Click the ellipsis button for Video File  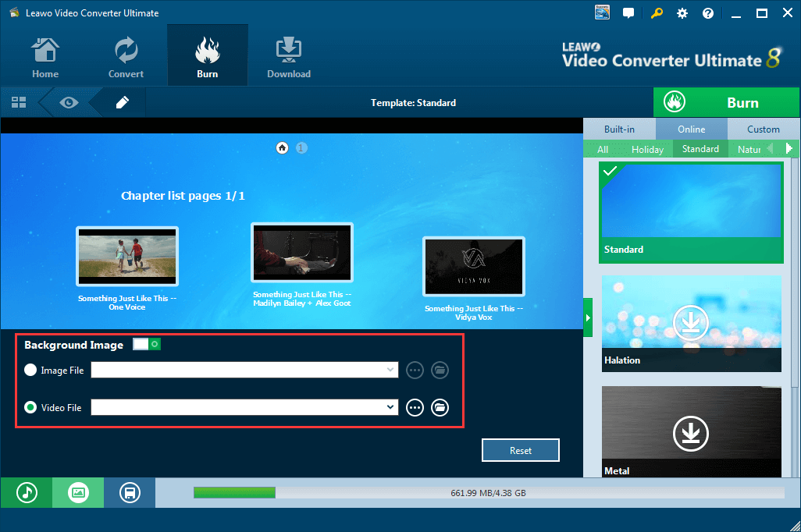(415, 407)
